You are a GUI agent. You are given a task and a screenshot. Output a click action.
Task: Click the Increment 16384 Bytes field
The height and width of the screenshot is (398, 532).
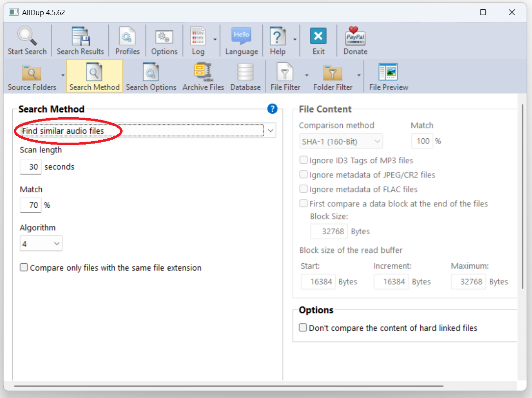391,282
